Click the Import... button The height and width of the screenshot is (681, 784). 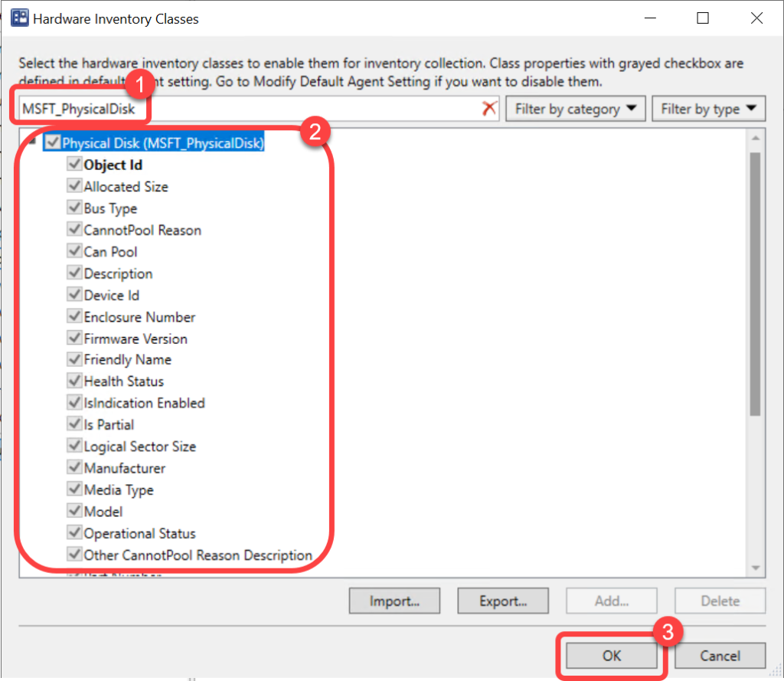point(394,601)
